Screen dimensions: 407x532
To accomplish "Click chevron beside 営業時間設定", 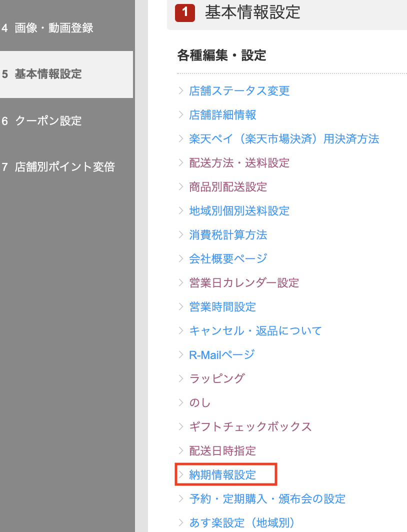I will click(x=181, y=306).
